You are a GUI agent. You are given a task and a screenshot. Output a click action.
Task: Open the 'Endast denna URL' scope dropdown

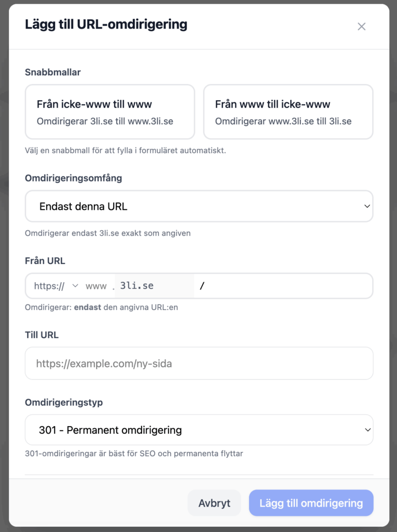pyautogui.click(x=199, y=206)
